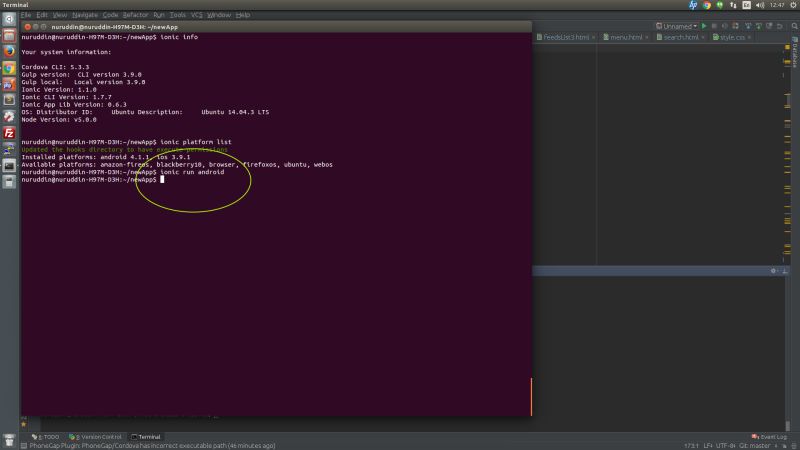Open the Unnamed run configuration dropdown
Viewport: 800px width, 450px height.
[677, 26]
